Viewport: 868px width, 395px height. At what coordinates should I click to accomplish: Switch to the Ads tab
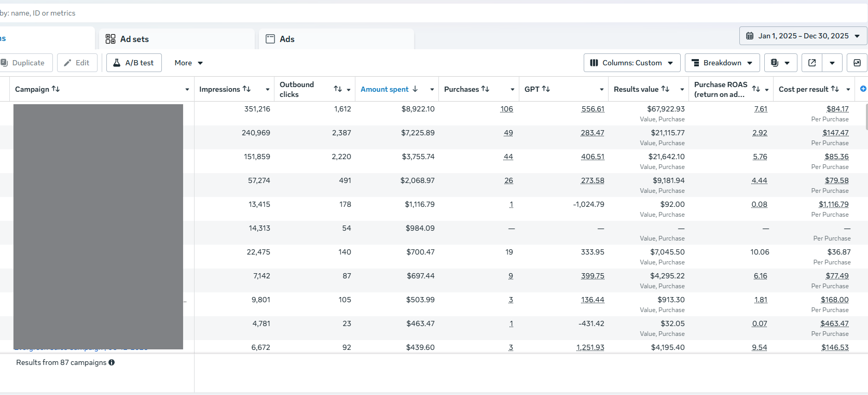pyautogui.click(x=287, y=39)
